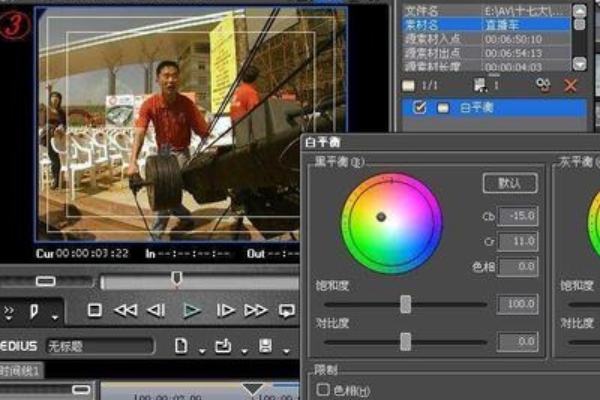Click the Fast forward button

tap(256, 310)
